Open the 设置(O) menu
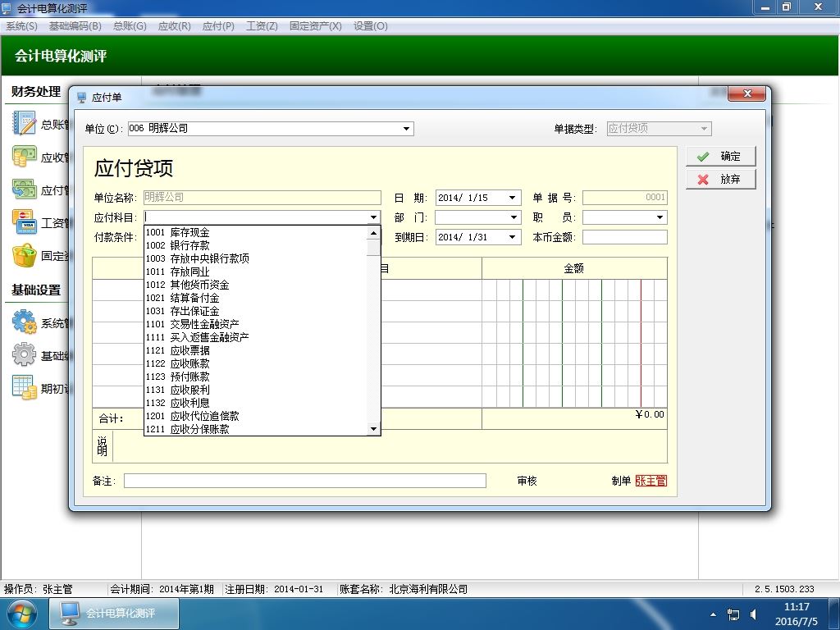 (370, 25)
